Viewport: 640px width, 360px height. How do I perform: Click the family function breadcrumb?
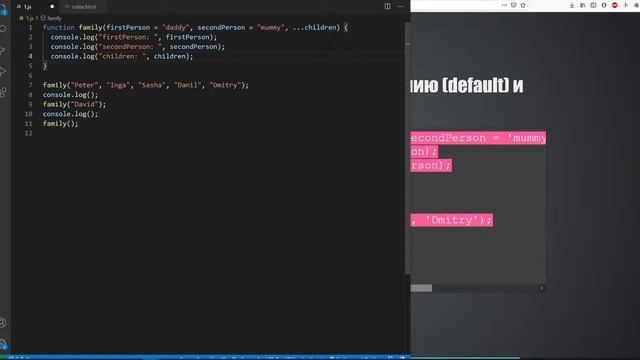click(51, 18)
